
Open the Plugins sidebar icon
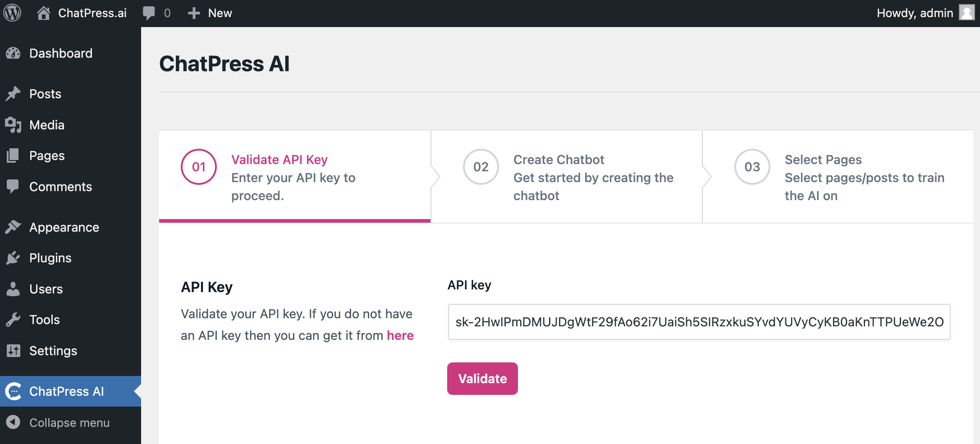tap(14, 257)
